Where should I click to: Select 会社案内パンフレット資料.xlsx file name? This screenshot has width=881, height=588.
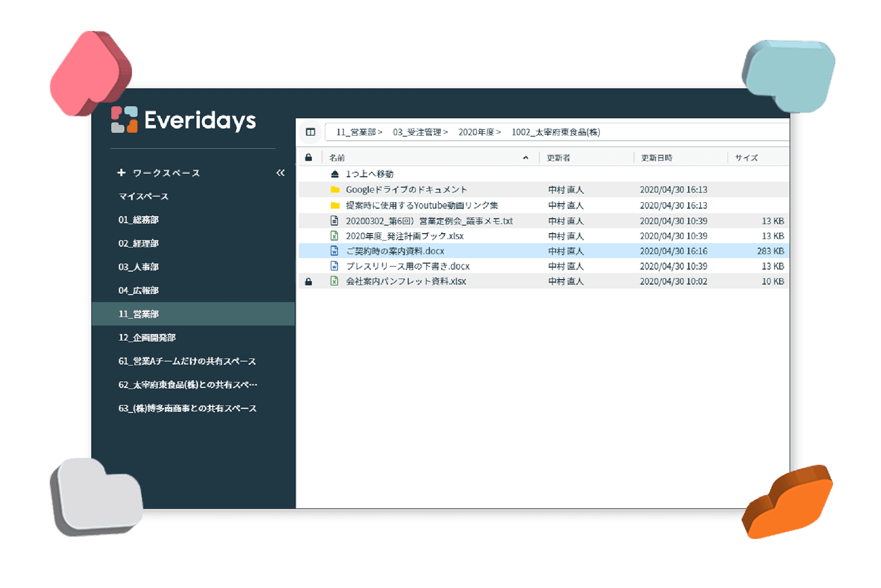[x=406, y=281]
